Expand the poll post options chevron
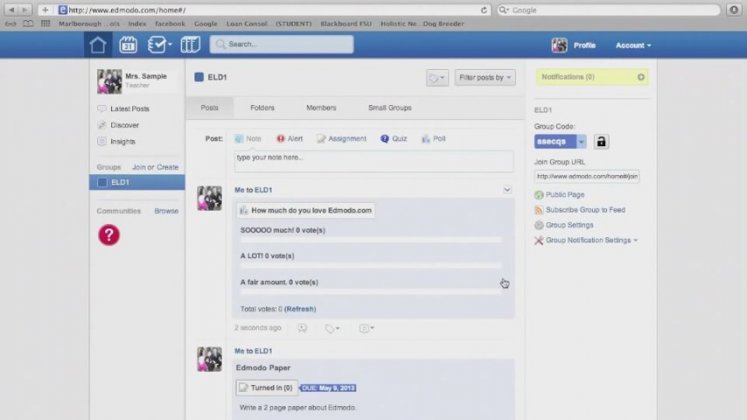747x420 pixels. [x=507, y=190]
